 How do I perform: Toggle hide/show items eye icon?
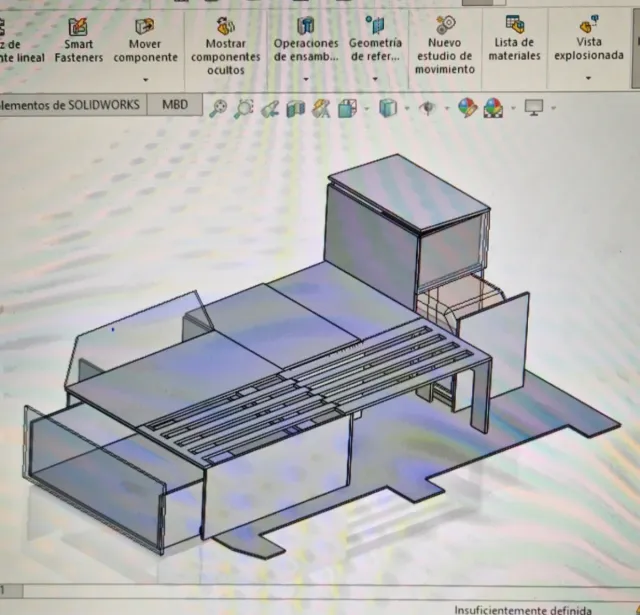pos(427,108)
